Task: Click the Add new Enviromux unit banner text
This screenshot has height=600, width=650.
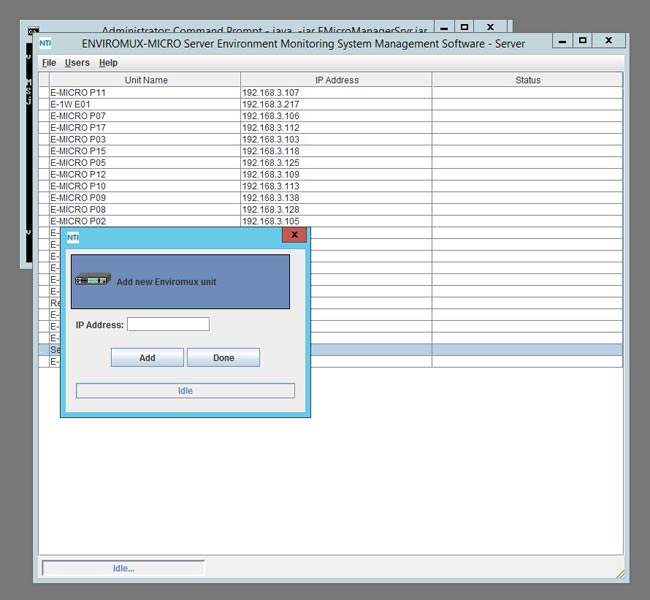Action: point(166,282)
